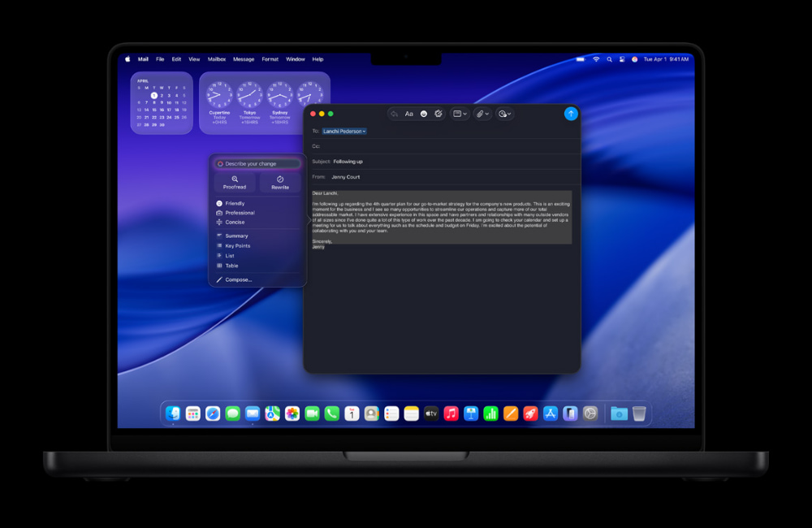Open Photos from the Dock
This screenshot has width=812, height=528.
[291, 413]
